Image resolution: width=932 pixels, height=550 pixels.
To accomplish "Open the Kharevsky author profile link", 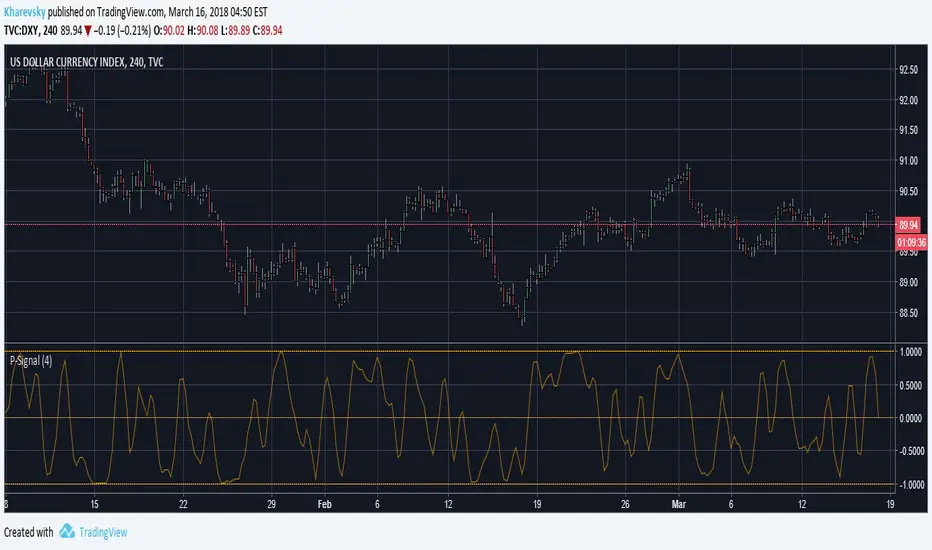I will (24, 12).
